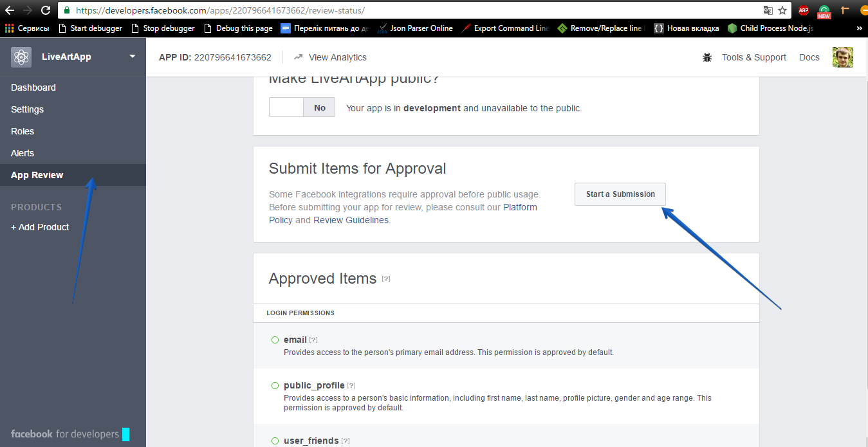Open the Start debugger bookmark
Viewport: 868px width, 447px height.
pos(90,28)
